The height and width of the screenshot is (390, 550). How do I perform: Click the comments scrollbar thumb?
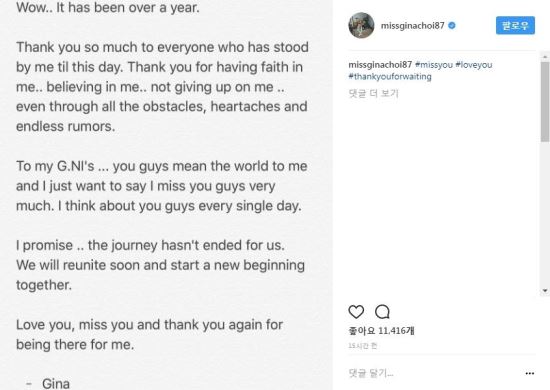click(545, 102)
